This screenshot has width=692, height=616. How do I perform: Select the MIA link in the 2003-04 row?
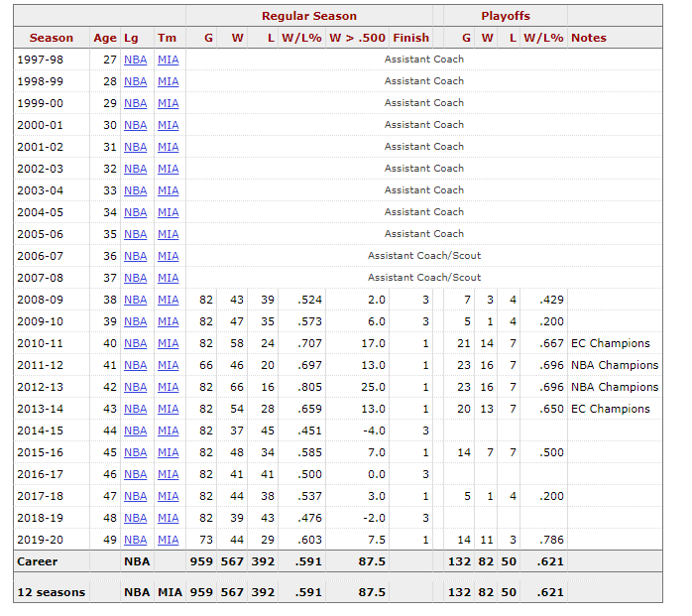click(169, 190)
